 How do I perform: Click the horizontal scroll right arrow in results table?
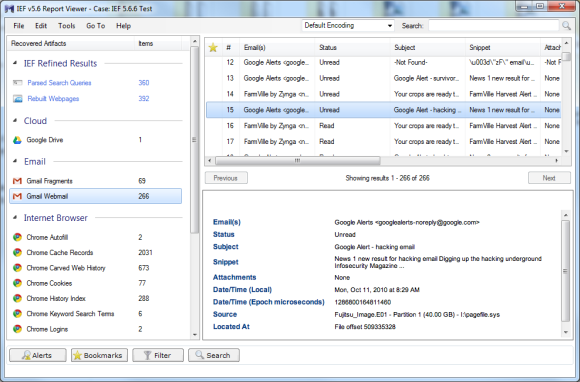click(x=557, y=160)
